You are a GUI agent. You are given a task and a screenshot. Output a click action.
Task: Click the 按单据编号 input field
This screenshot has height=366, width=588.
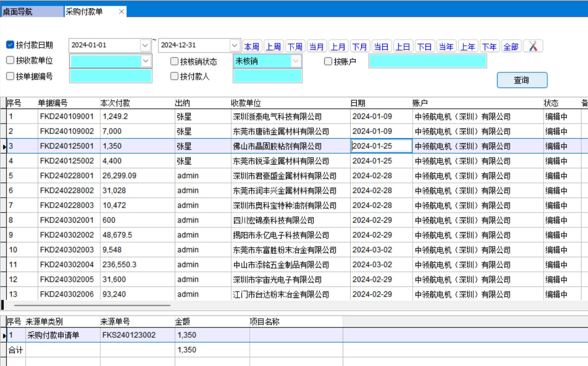click(x=111, y=76)
